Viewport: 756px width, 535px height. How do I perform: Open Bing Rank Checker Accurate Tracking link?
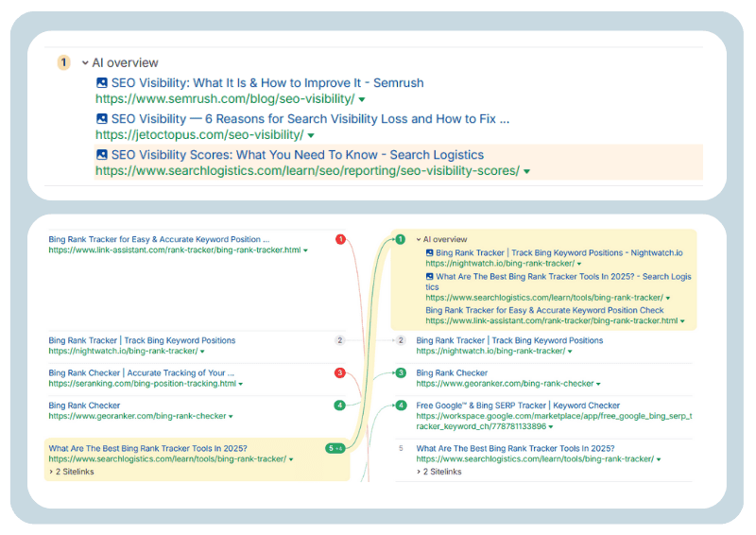[141, 373]
